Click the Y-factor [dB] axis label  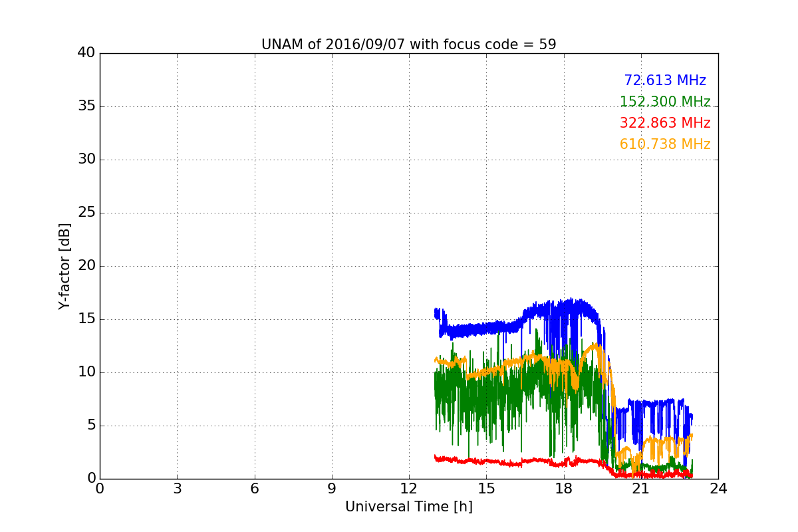tap(65, 266)
